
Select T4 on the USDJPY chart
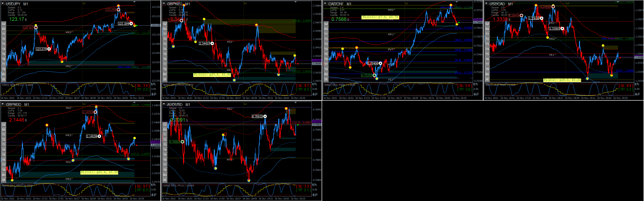[4, 49]
